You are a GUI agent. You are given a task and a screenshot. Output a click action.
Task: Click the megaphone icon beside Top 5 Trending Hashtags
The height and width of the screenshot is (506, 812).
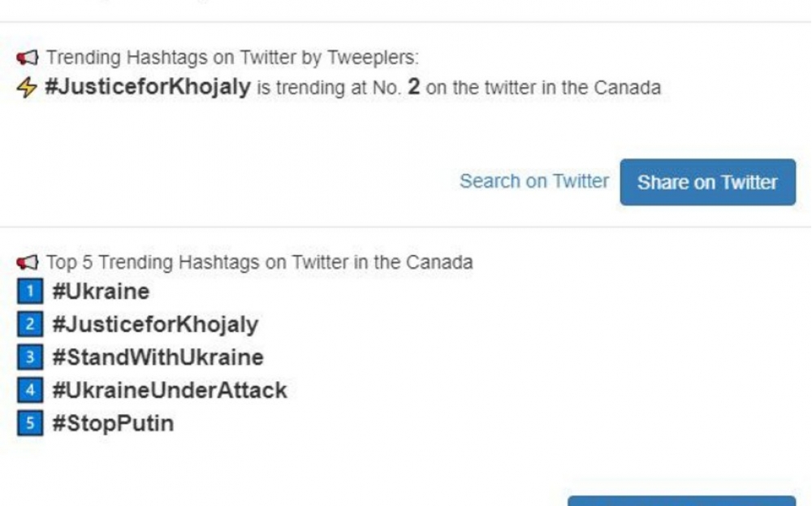coord(27,262)
